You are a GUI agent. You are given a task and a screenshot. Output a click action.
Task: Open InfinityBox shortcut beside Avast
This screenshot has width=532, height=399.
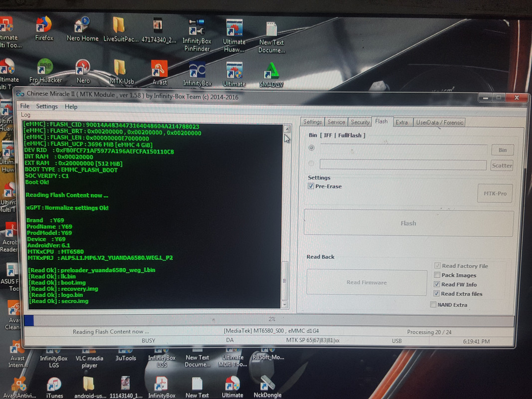197,73
